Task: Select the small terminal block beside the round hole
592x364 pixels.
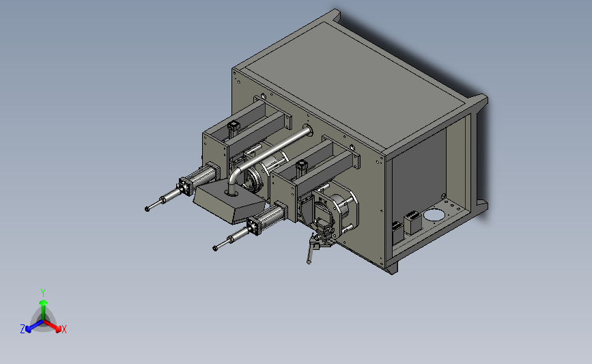Action: [x=412, y=223]
